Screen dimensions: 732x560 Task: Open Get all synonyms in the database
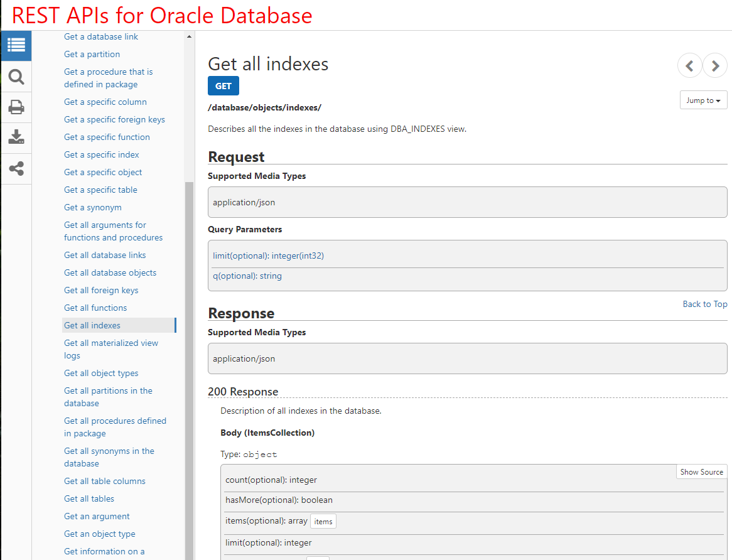(109, 457)
